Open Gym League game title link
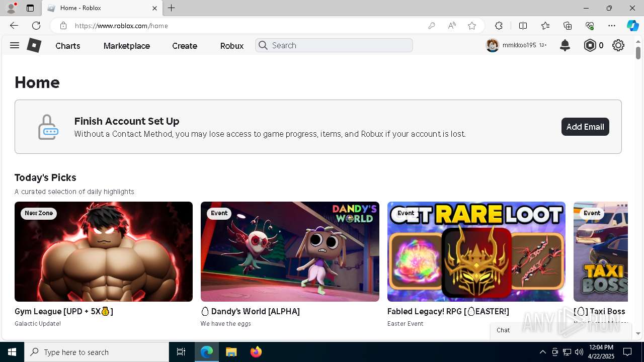 point(64,311)
